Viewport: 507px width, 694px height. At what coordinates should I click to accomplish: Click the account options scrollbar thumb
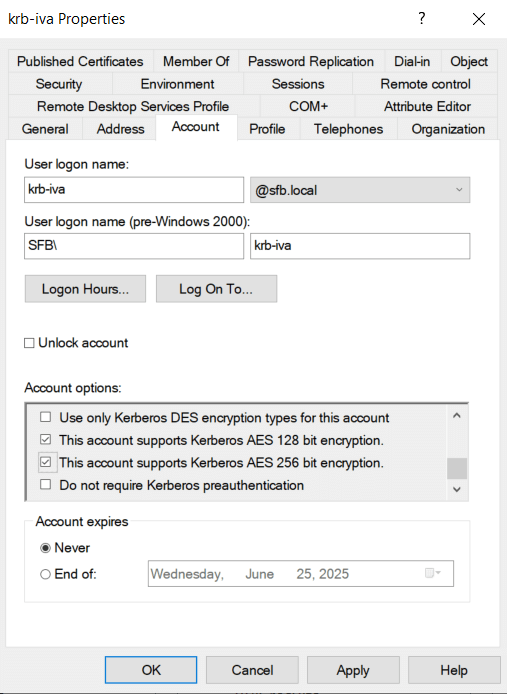coord(457,468)
